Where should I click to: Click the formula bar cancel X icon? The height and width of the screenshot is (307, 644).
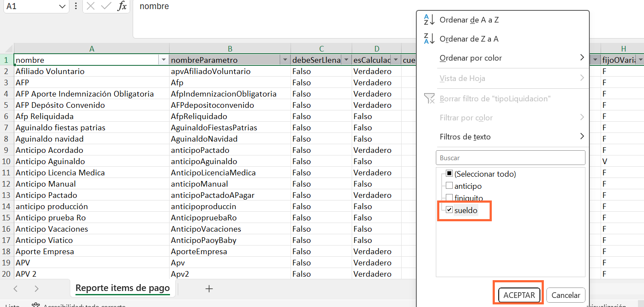91,6
